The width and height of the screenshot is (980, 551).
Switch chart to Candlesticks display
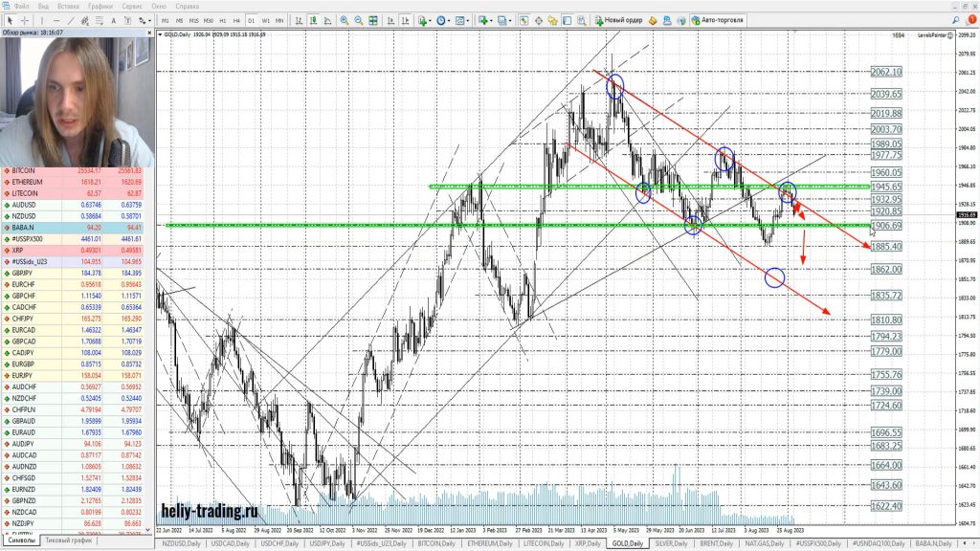(313, 20)
